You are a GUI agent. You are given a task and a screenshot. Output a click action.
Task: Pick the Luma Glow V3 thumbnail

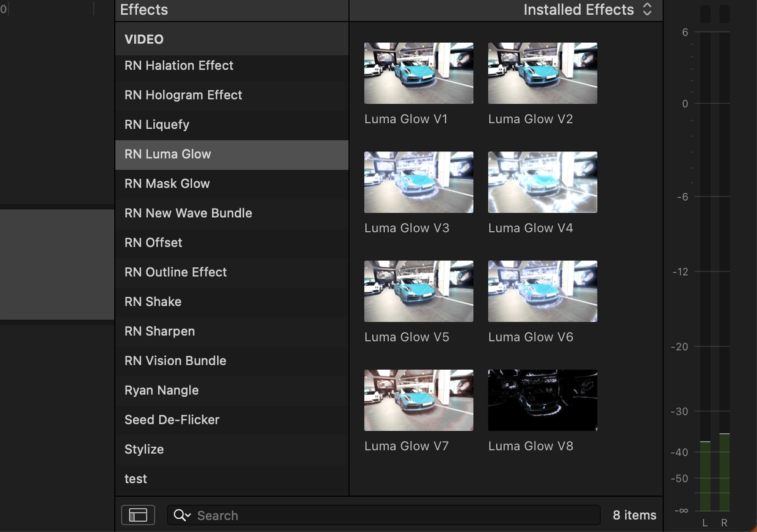tap(418, 182)
